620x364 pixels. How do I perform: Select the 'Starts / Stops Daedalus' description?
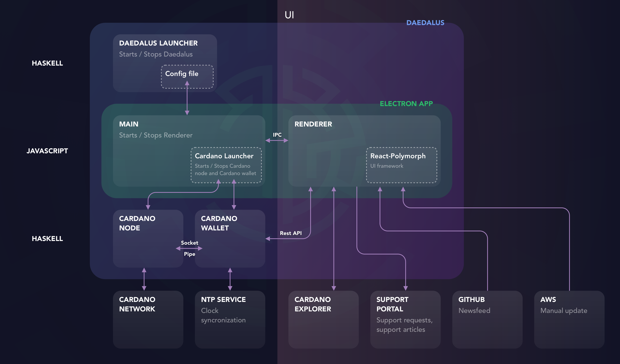click(156, 54)
